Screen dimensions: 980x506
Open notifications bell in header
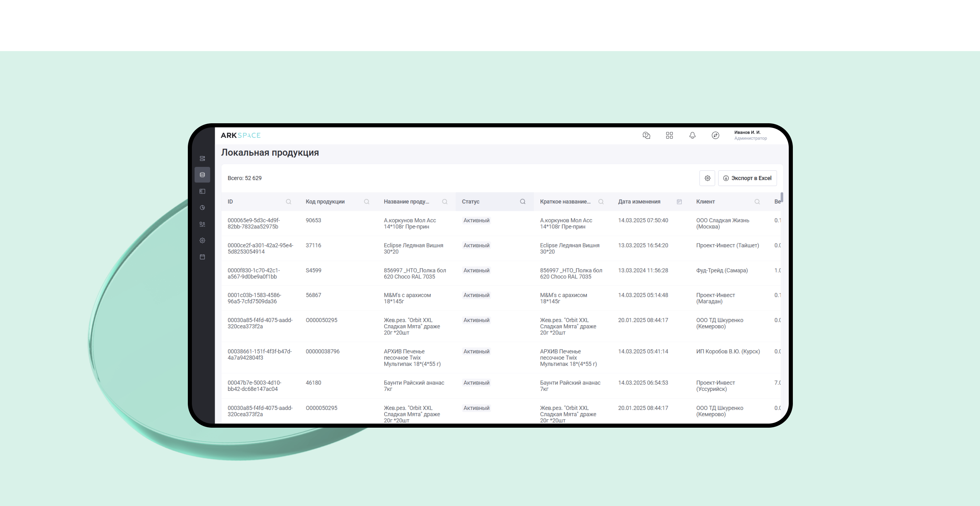pos(692,136)
